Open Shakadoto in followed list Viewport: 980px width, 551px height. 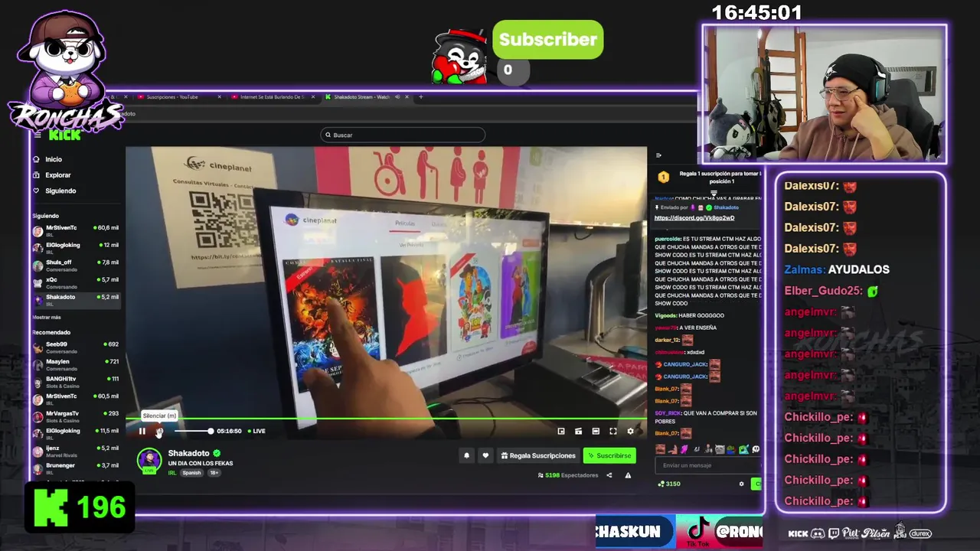(76, 299)
